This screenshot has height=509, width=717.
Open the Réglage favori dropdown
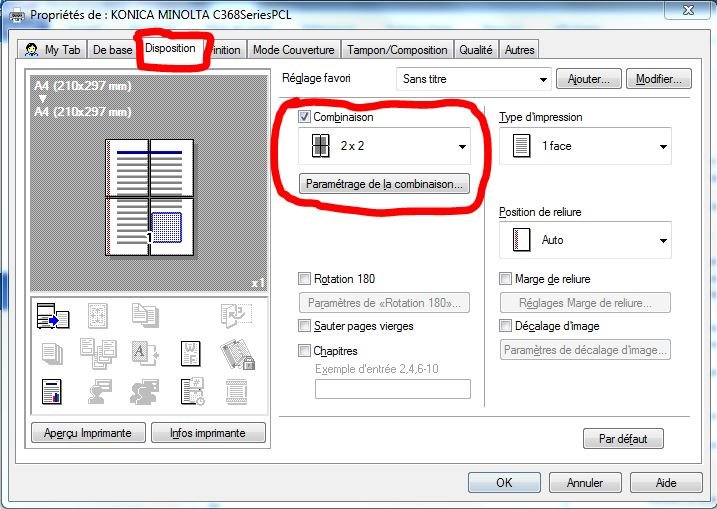click(x=474, y=79)
